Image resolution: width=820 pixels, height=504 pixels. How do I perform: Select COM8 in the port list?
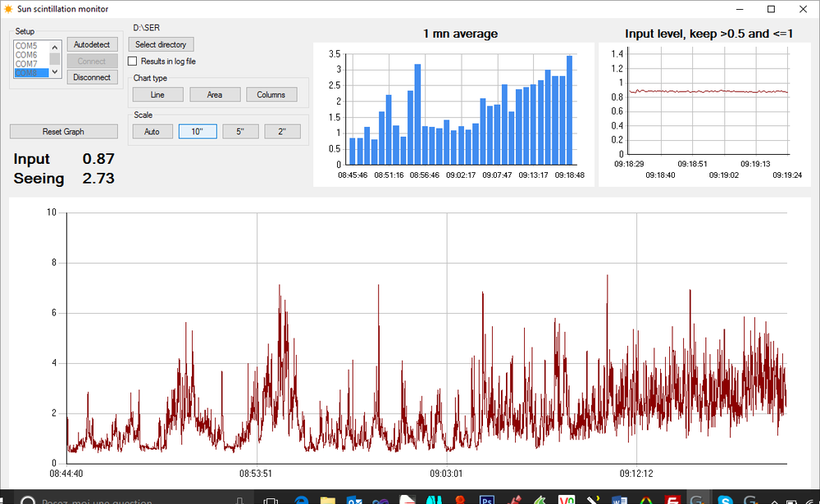tap(31, 73)
